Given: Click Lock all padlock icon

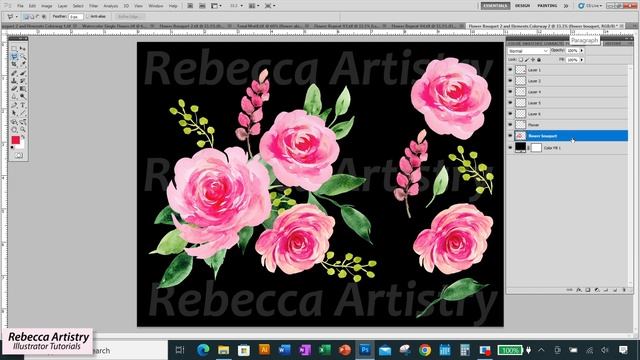Looking at the screenshot, I should pyautogui.click(x=539, y=60).
